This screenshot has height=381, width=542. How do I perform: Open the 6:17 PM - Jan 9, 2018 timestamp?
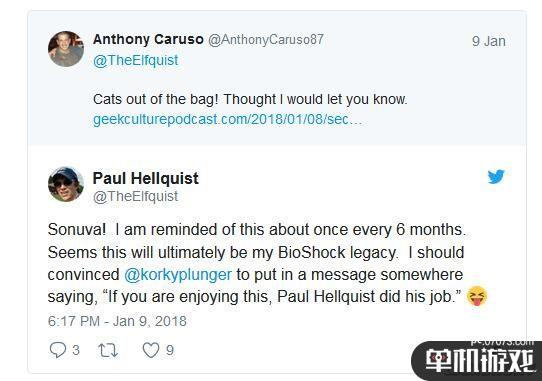pos(117,321)
